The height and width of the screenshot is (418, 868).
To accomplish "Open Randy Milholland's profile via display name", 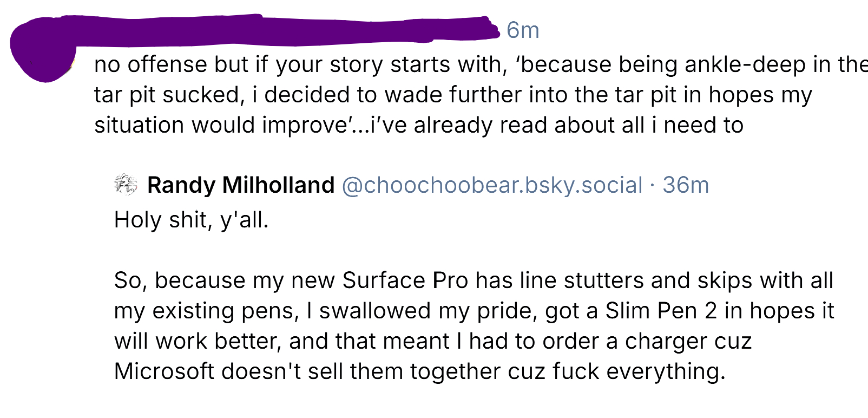I will point(241,185).
